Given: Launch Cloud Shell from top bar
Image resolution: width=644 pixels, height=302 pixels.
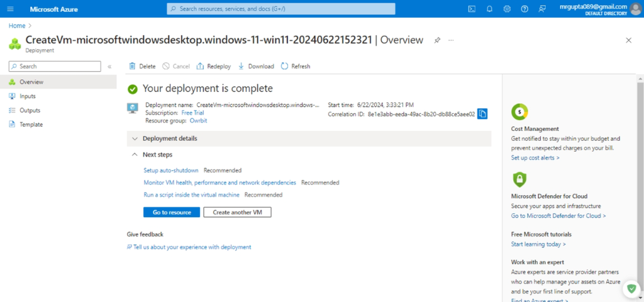Looking at the screenshot, I should tap(472, 9).
